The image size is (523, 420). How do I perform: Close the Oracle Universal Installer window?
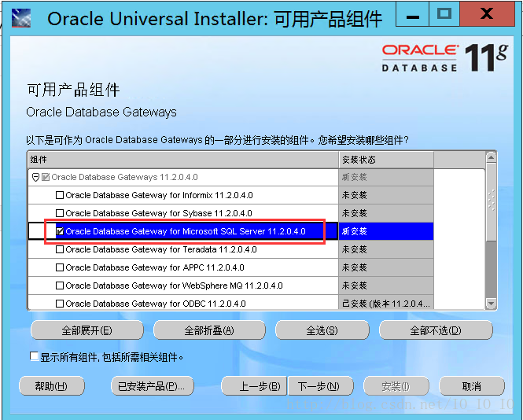[487, 15]
